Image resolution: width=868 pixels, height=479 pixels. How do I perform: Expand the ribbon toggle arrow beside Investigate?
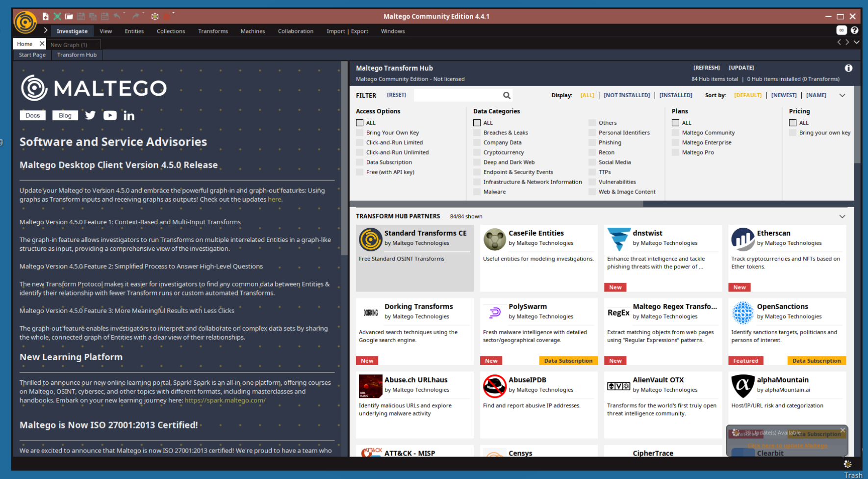tap(46, 30)
